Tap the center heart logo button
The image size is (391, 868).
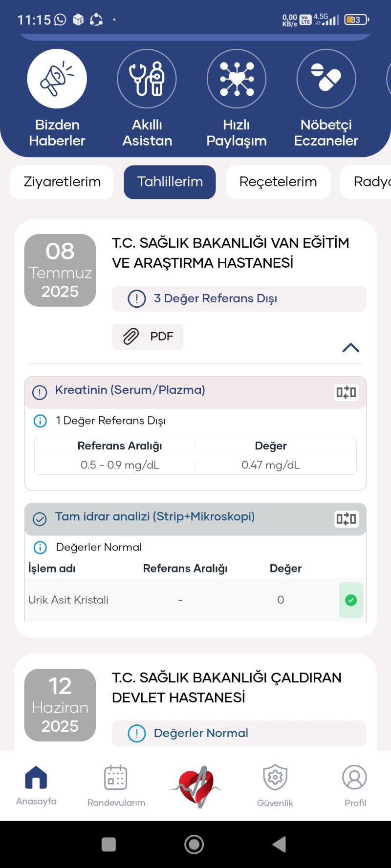click(x=196, y=786)
